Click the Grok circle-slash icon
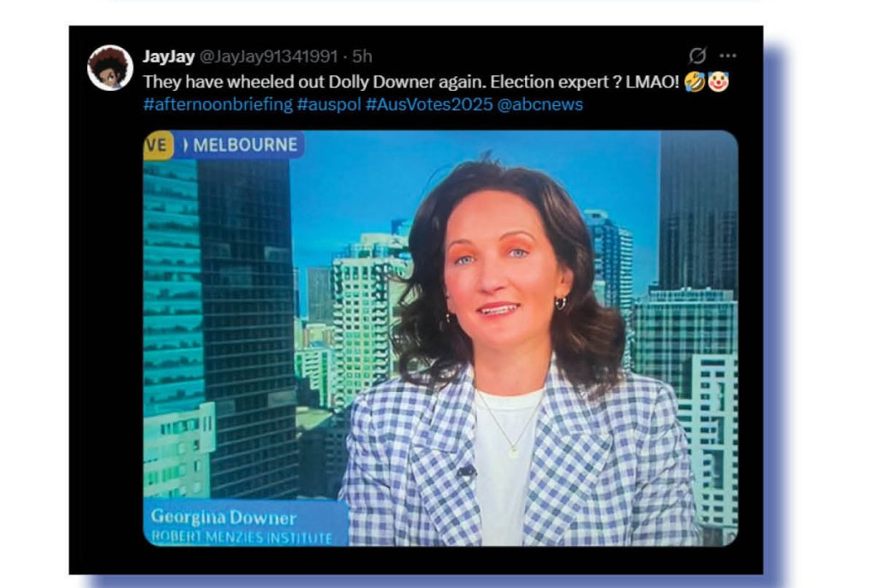This screenshot has width=877, height=588. (x=697, y=56)
